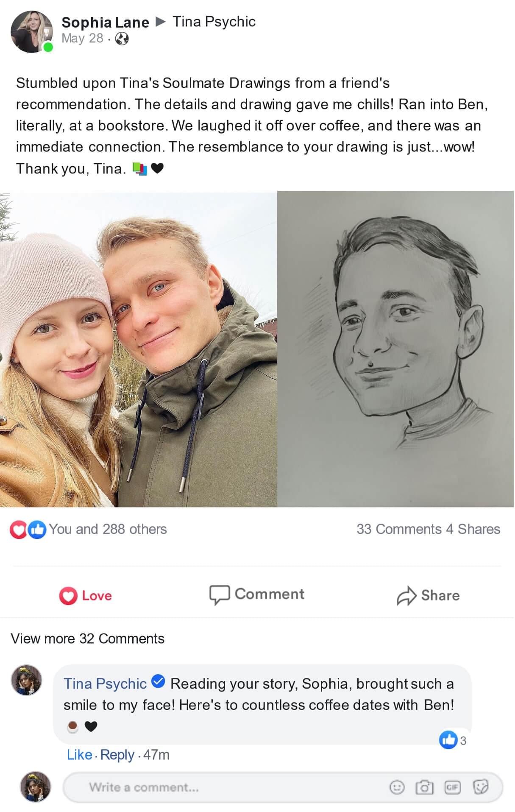Viewport: 515px width, 812px height.
Task: Open the sticker picker icon
Action: [480, 787]
